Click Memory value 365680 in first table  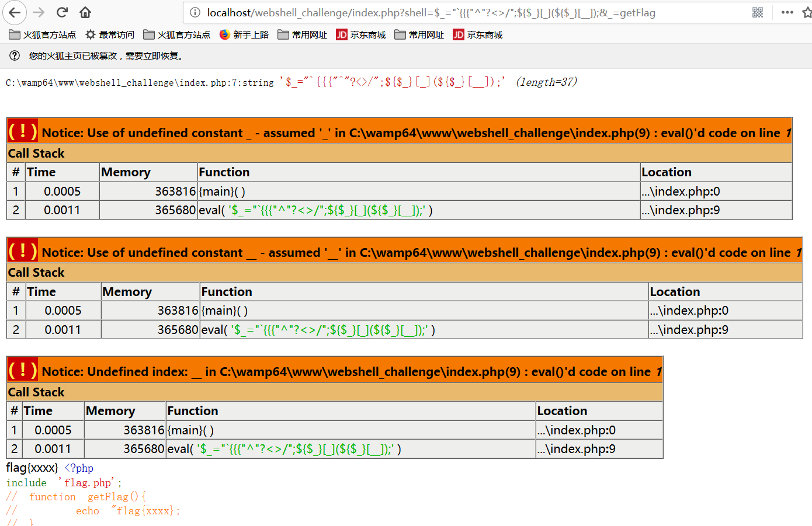pyautogui.click(x=175, y=210)
